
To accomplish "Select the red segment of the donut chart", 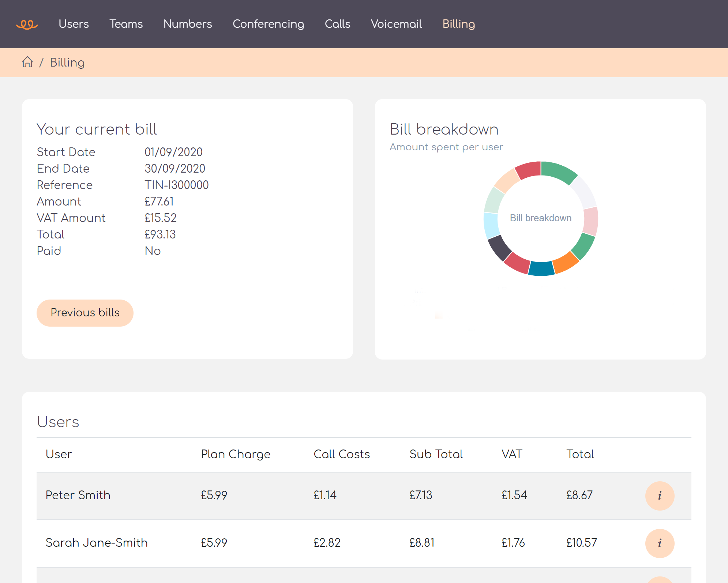I will (x=528, y=170).
